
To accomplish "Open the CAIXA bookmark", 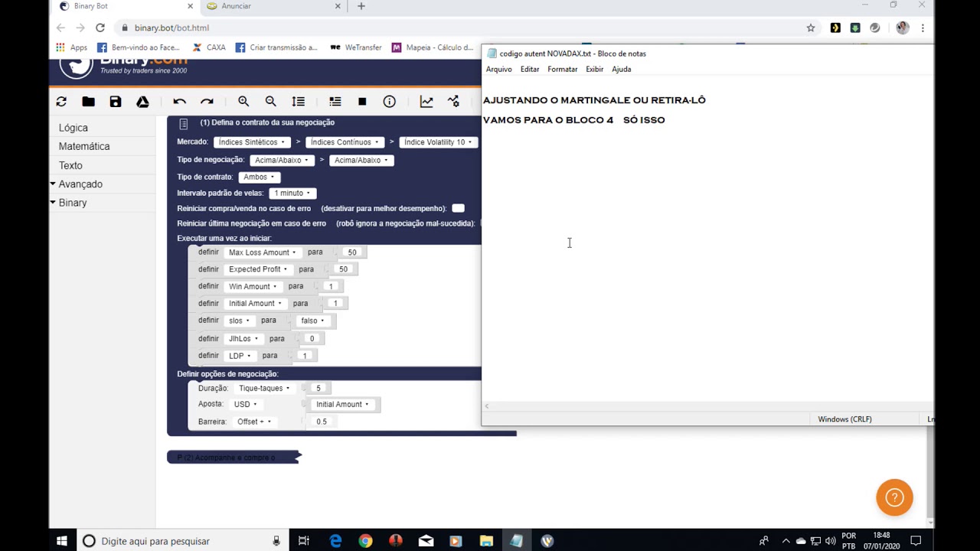I will point(209,47).
